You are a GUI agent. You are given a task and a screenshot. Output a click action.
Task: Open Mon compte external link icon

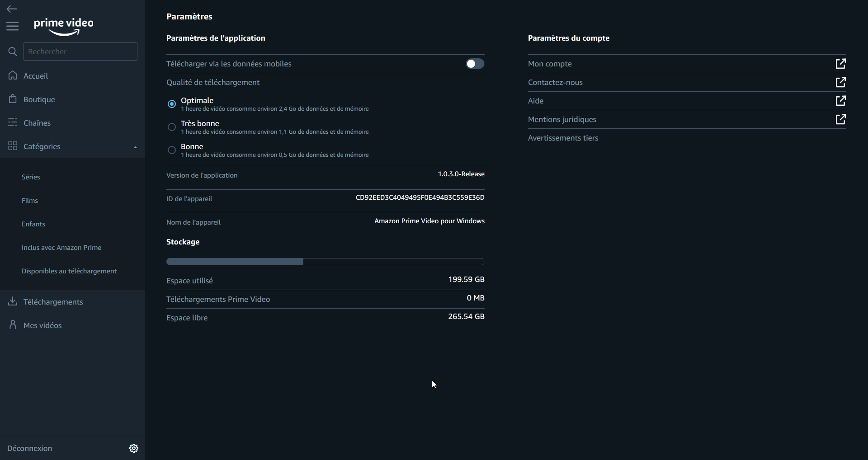(x=841, y=64)
